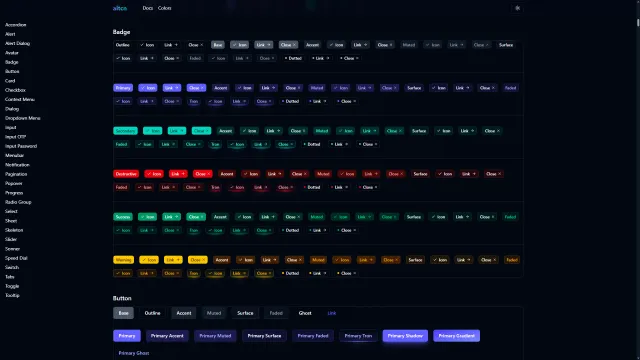640x360 pixels.
Task: Click the solid purple Primary Icon badge
Action: tap(148, 88)
